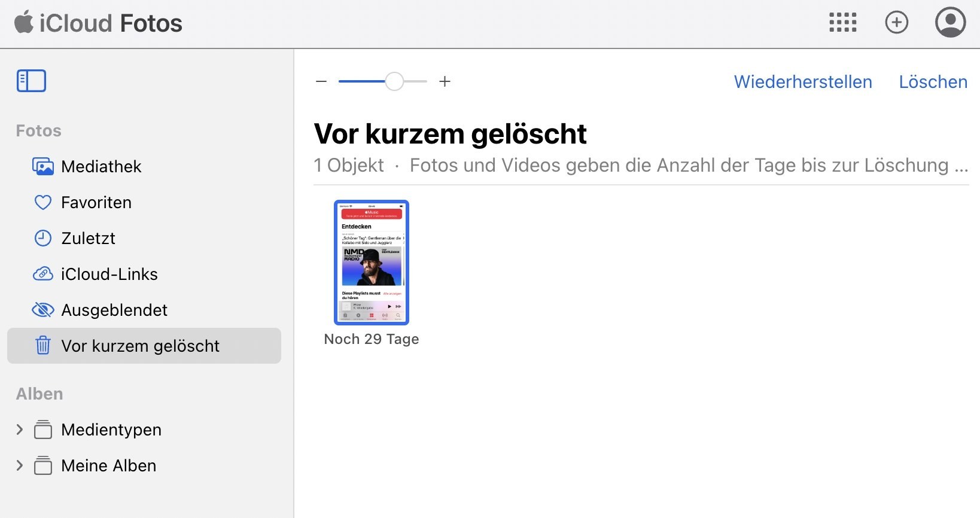Click the Vor kurzem gelöscht trash icon
Image resolution: width=980 pixels, height=518 pixels.
tap(43, 345)
